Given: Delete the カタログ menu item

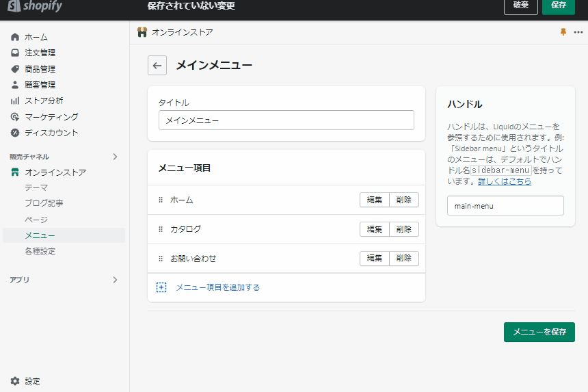Looking at the screenshot, I should coord(404,229).
